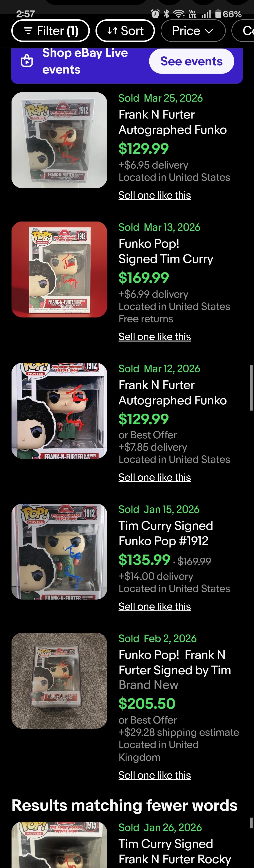Open the Mar 25 Frank N Furter listing thumbnail
The width and height of the screenshot is (254, 868).
59,140
